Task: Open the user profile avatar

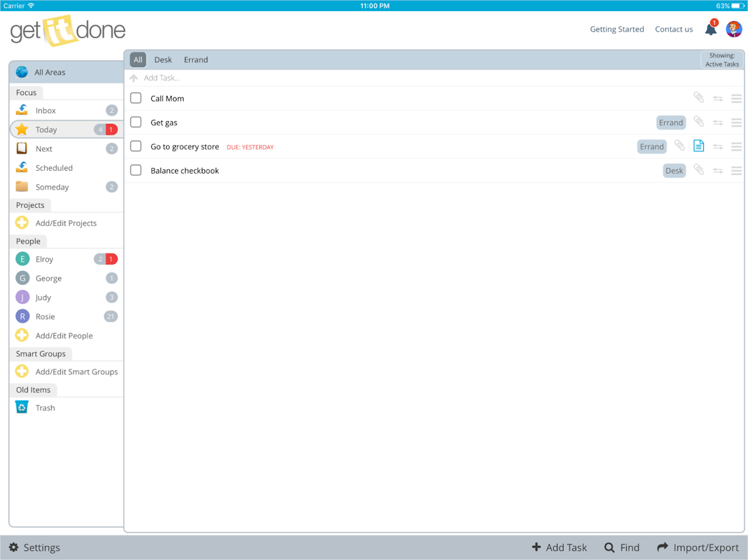Action: pyautogui.click(x=734, y=29)
